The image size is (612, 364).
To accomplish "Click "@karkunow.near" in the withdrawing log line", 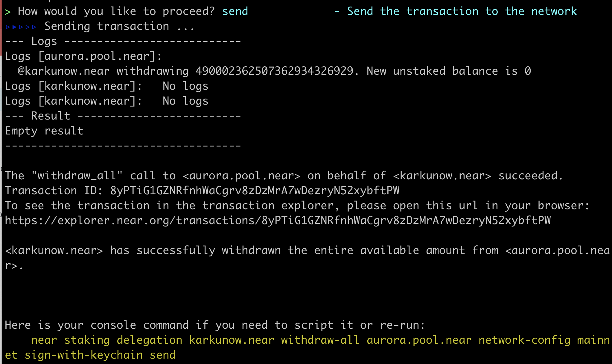I will [64, 71].
